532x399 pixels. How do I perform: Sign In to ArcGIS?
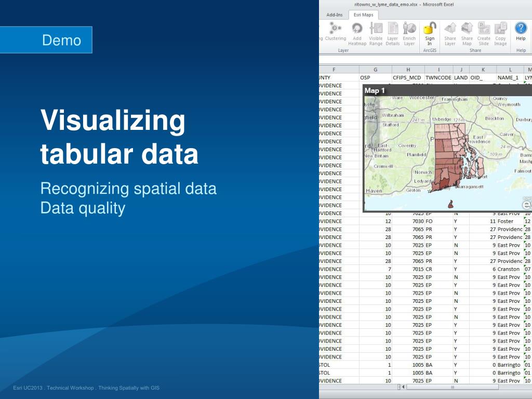(x=430, y=34)
